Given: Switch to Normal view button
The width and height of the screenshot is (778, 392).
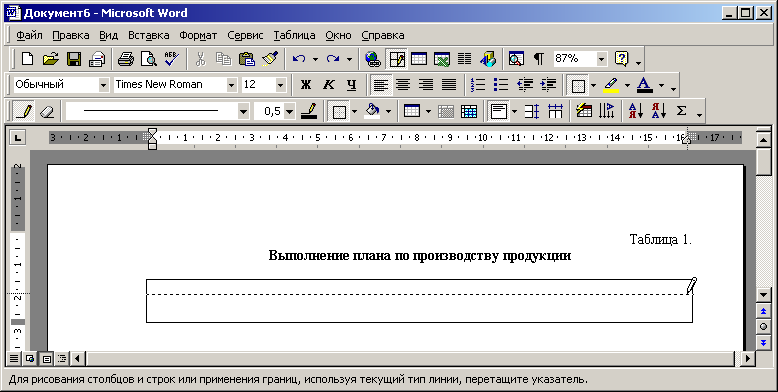Looking at the screenshot, I should [14, 358].
